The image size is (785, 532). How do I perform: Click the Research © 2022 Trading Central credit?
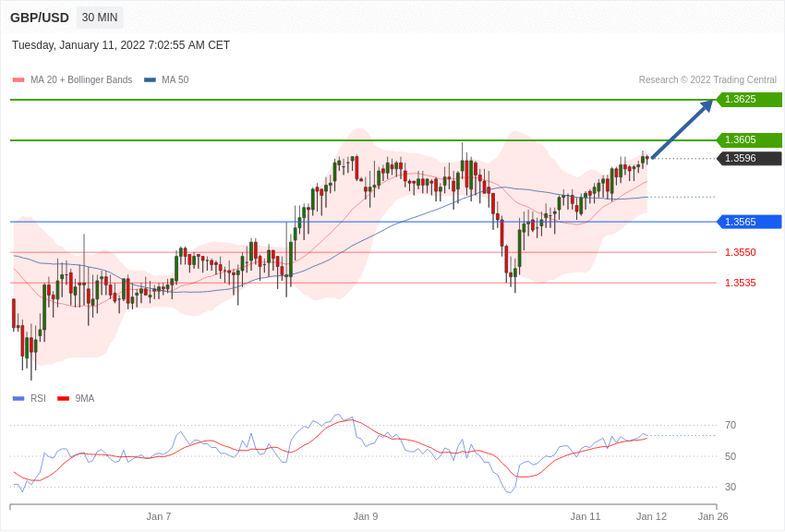coord(707,79)
